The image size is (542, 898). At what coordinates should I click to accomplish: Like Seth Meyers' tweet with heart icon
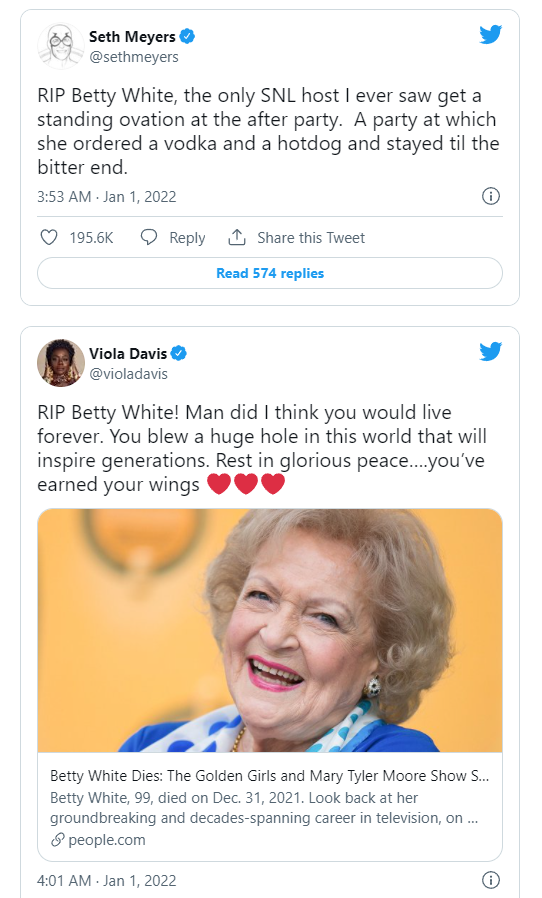[49, 237]
